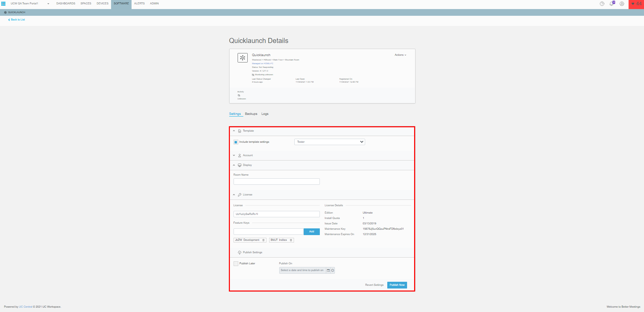Focus the License key input field

click(277, 214)
